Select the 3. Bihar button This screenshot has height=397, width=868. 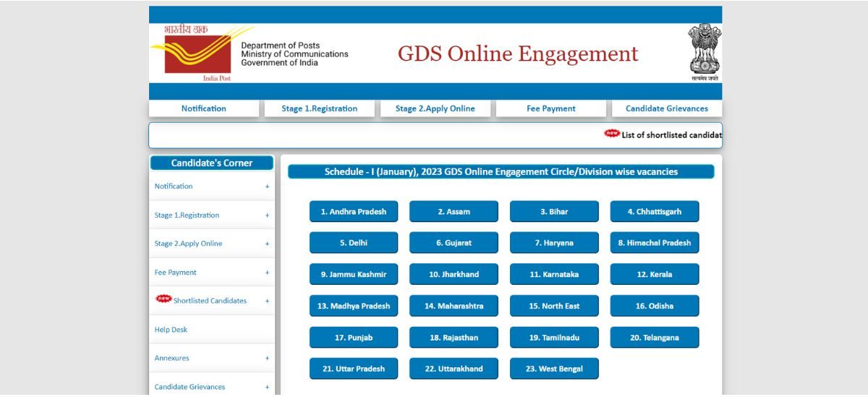[554, 212]
